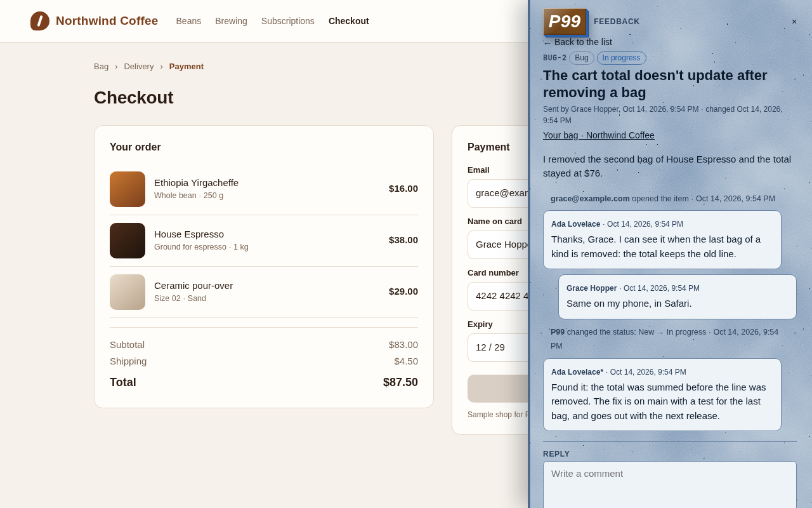Click the House Espresso item name
This screenshot has width=812, height=508.
pyautogui.click(x=189, y=234)
